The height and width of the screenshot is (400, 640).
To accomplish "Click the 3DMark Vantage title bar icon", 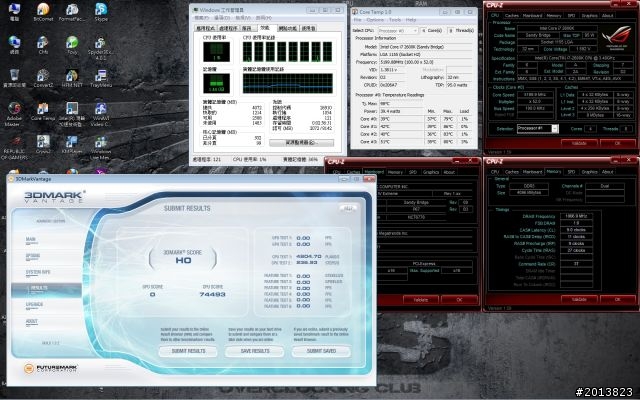I will (11, 179).
